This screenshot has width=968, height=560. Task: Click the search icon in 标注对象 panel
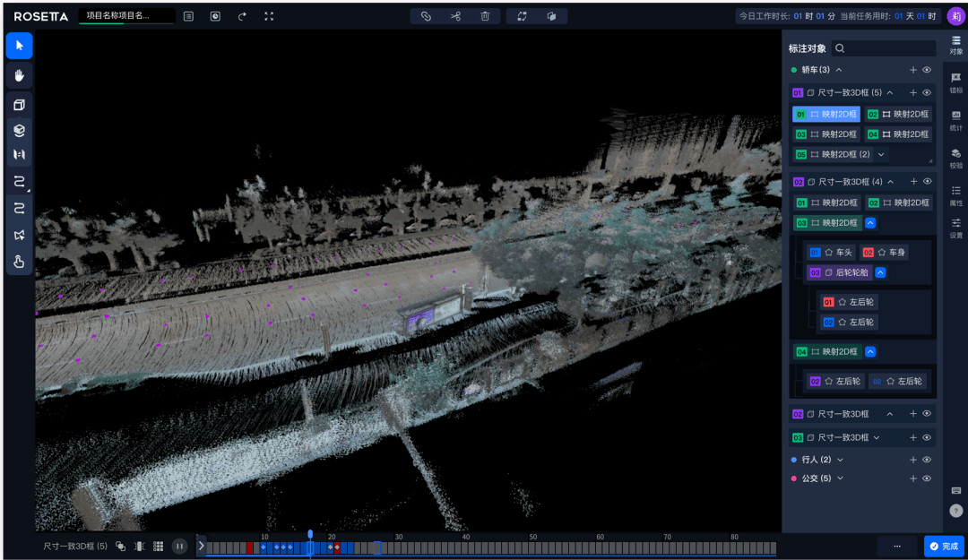(840, 48)
